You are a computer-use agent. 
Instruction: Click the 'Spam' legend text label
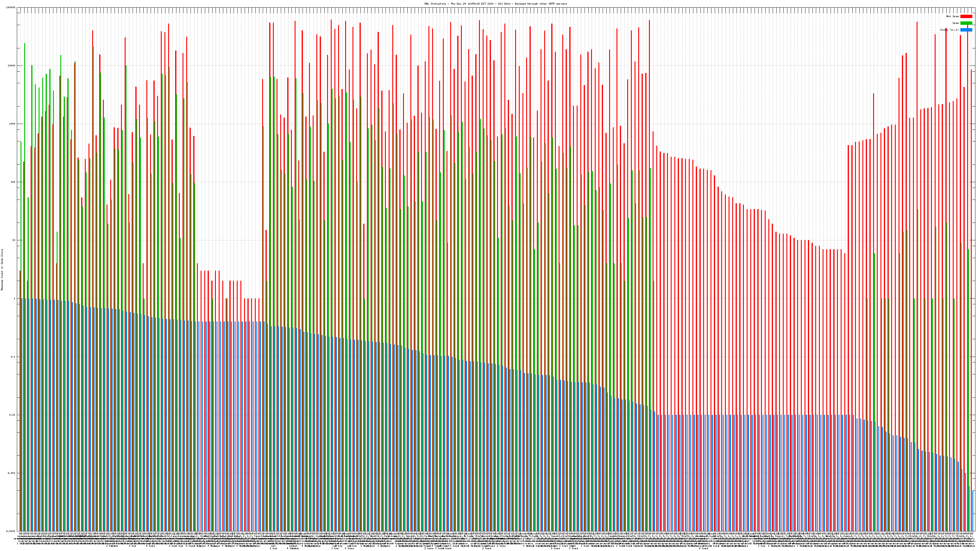click(x=956, y=23)
